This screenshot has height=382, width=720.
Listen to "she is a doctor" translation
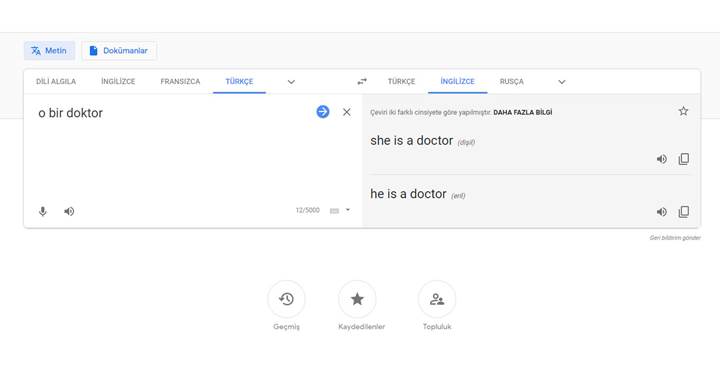tap(661, 159)
